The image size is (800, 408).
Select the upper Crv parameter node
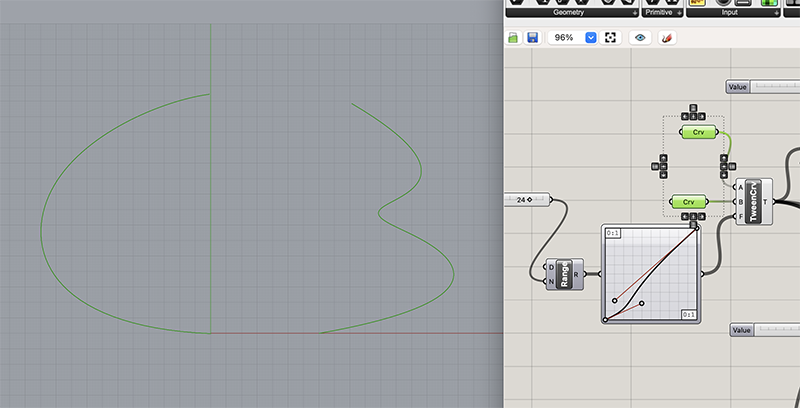(x=699, y=132)
